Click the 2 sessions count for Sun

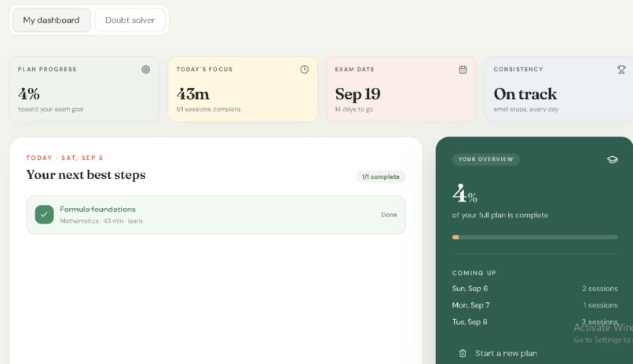[x=600, y=289]
